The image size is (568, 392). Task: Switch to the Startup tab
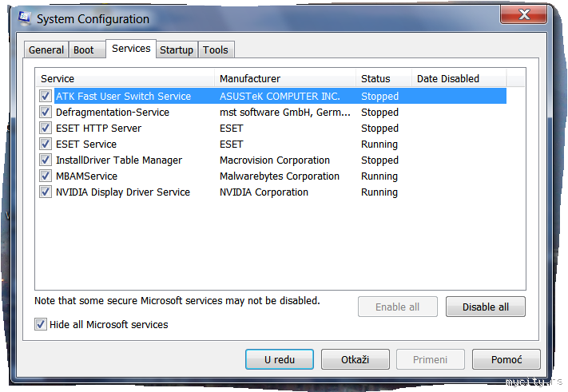tap(177, 49)
